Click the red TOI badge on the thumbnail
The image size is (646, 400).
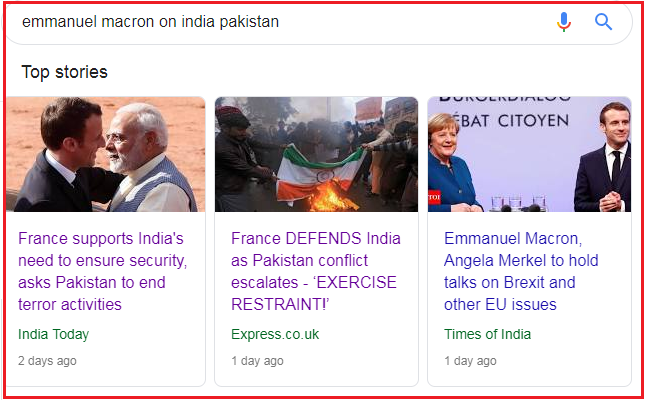point(434,197)
